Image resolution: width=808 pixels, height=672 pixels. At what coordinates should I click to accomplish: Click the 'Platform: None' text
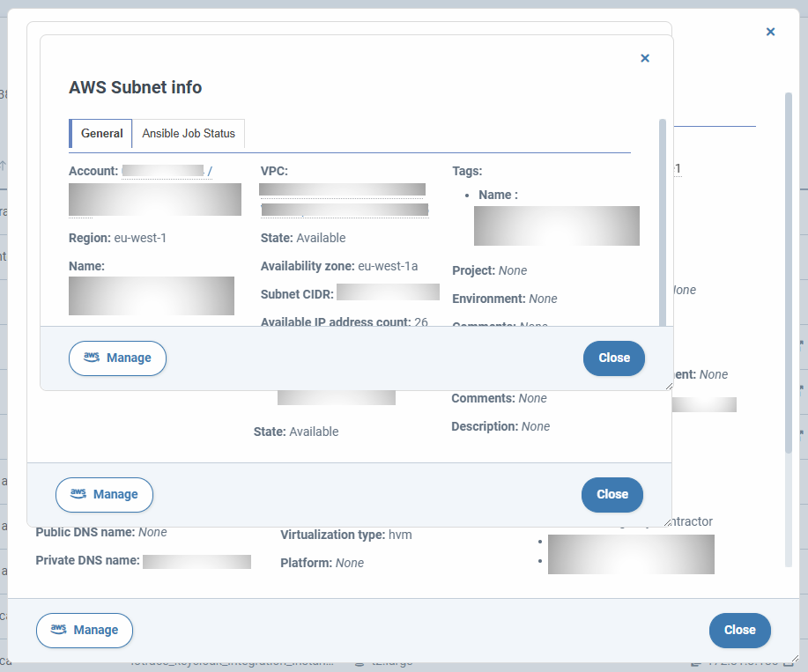pos(322,563)
